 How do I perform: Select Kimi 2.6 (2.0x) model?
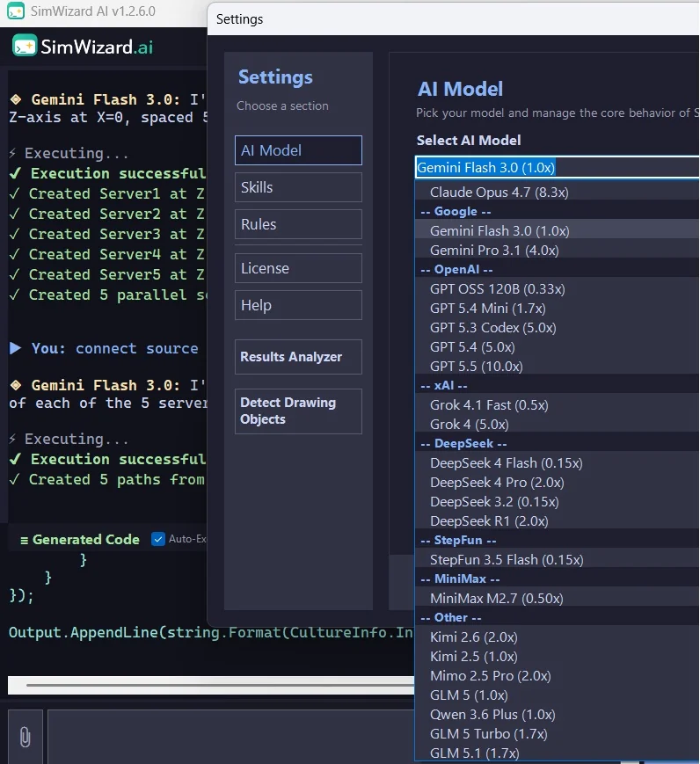click(x=558, y=637)
